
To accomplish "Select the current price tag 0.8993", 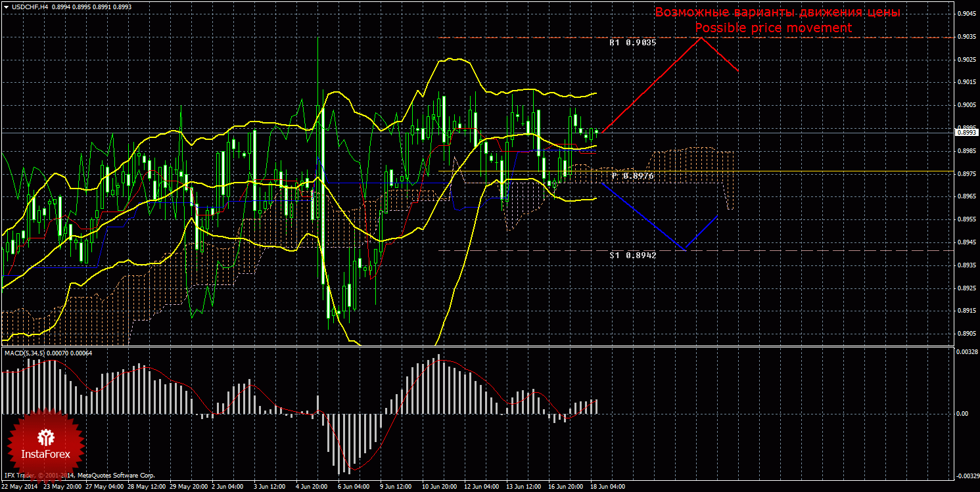I will click(x=965, y=133).
